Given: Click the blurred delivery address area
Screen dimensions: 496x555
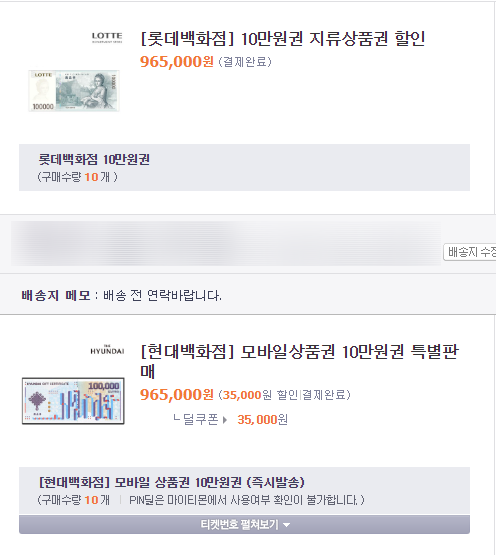Looking at the screenshot, I should (226, 244).
